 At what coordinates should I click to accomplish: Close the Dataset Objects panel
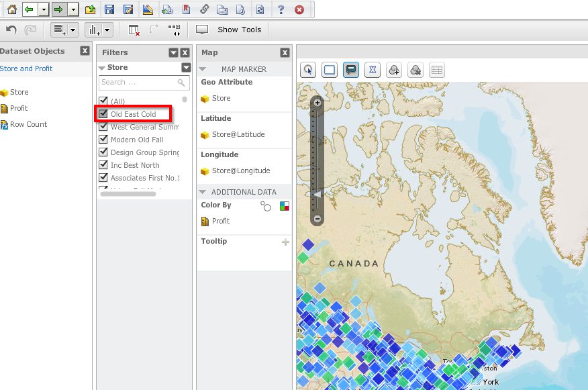pos(85,51)
